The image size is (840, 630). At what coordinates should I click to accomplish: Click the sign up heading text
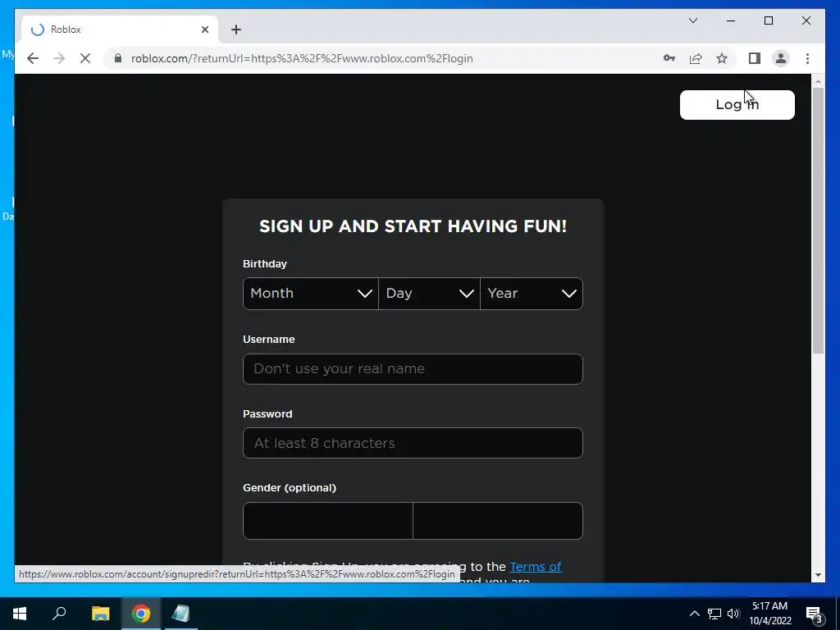pyautogui.click(x=413, y=226)
